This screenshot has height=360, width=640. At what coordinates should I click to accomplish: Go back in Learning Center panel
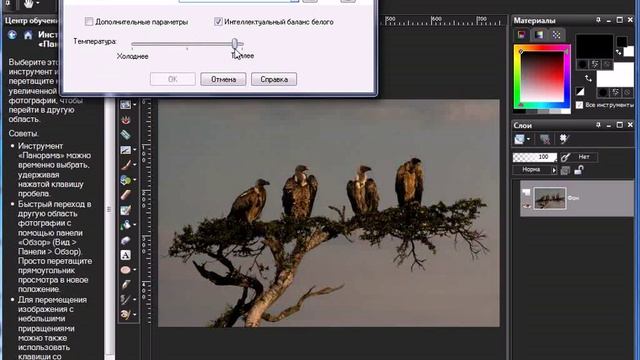(x=12, y=35)
